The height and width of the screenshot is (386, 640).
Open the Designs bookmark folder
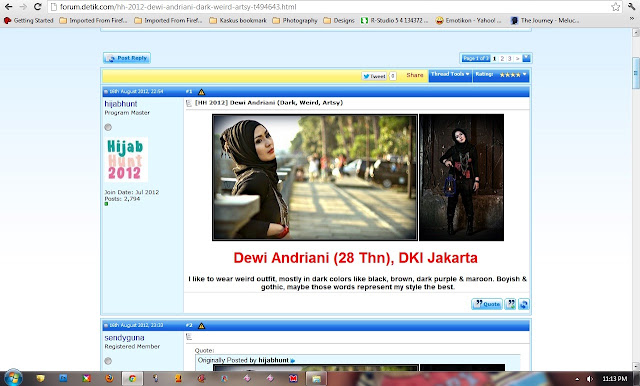[339, 20]
